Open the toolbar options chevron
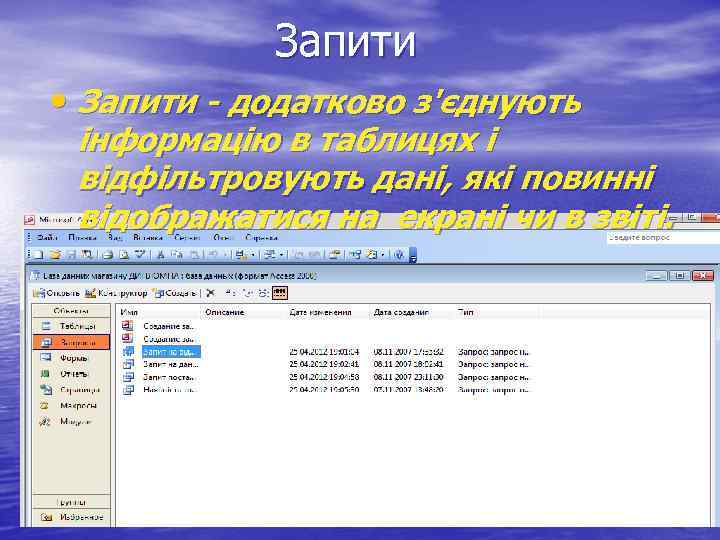 tap(413, 255)
